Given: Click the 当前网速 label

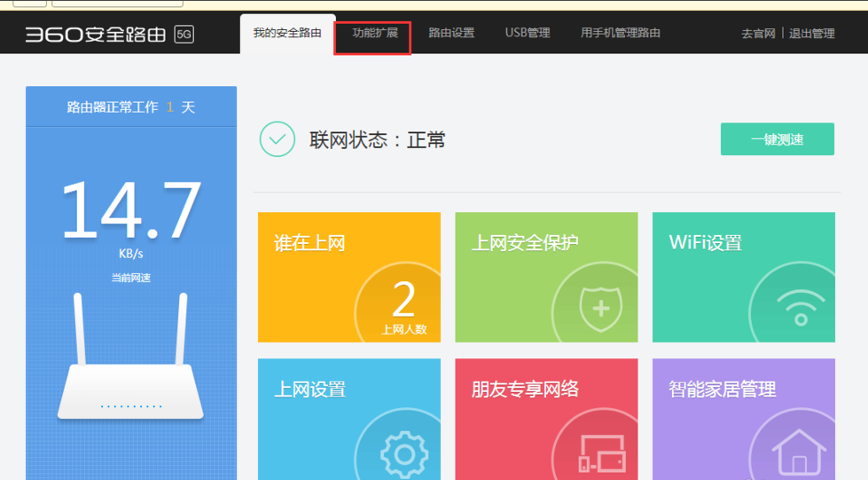Looking at the screenshot, I should (x=130, y=278).
